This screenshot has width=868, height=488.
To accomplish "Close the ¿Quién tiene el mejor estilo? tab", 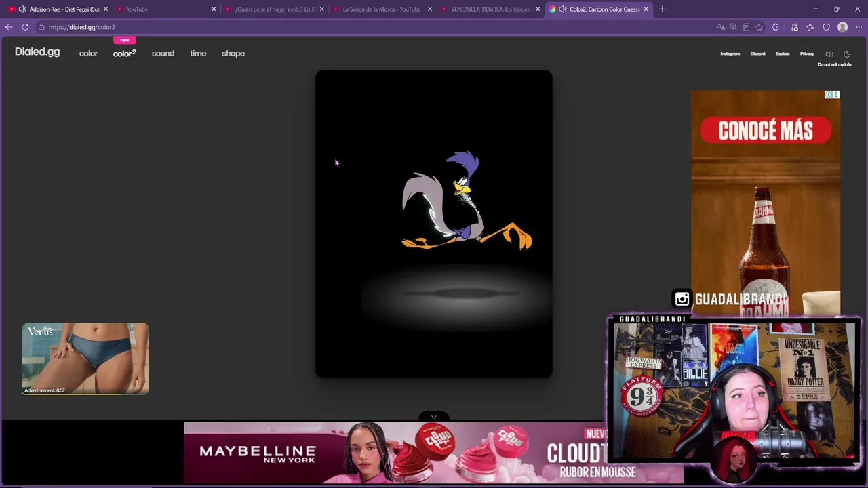I will click(x=321, y=9).
